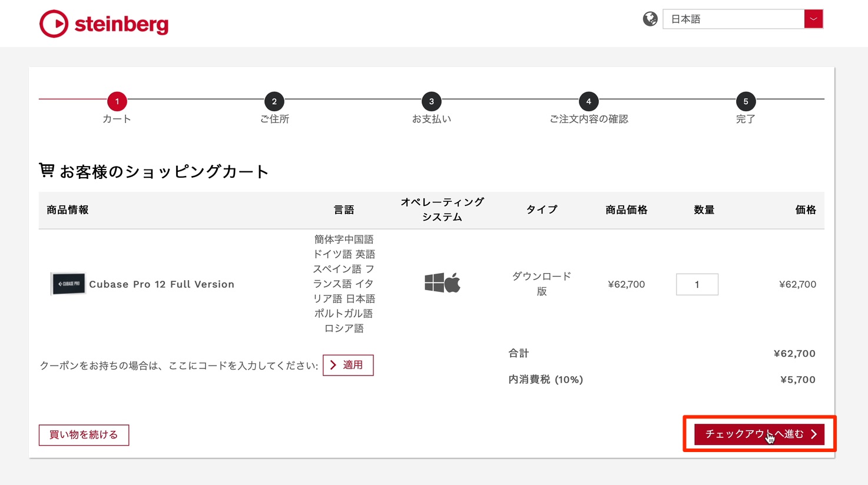Open the Cubase Pro 12 Full Version link
868x485 pixels.
[162, 284]
